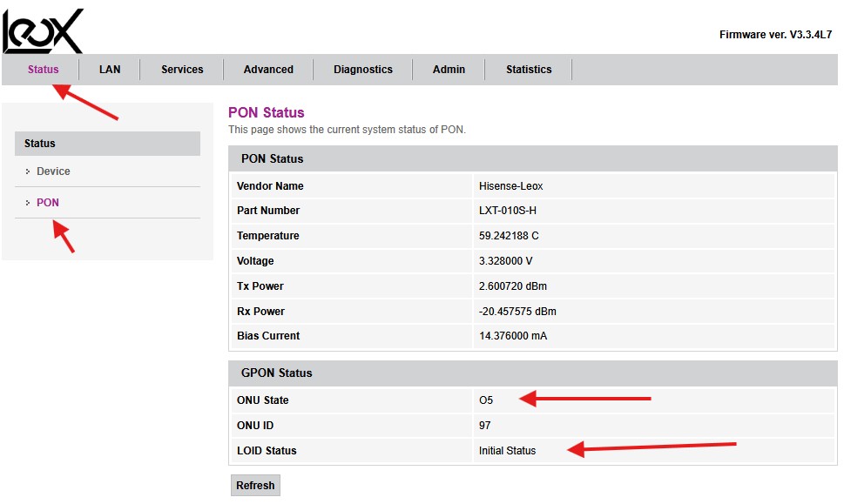
Task: Click the Temperature value 59.242188 C
Action: point(514,236)
